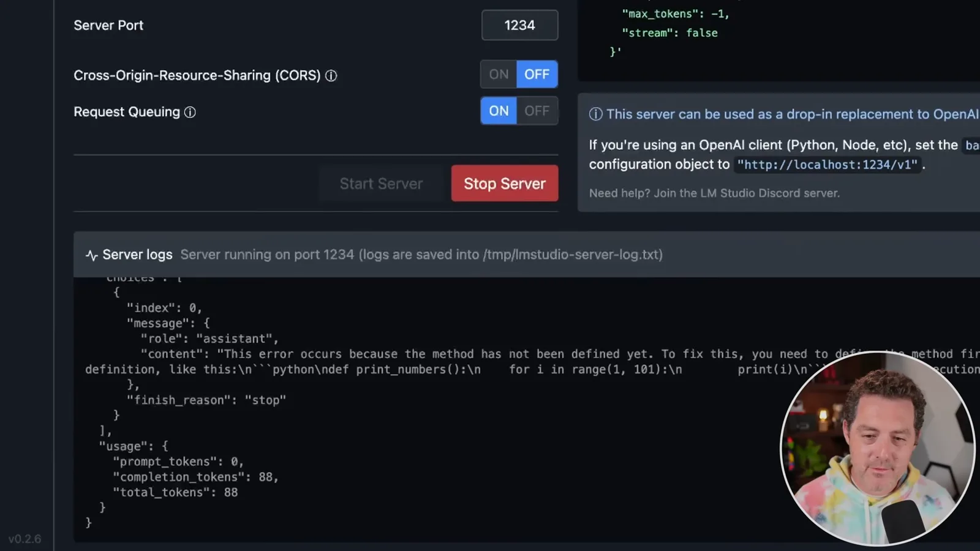Click the '"prompt_tokens": 0,' log line
This screenshot has width=980, height=551.
point(178,462)
